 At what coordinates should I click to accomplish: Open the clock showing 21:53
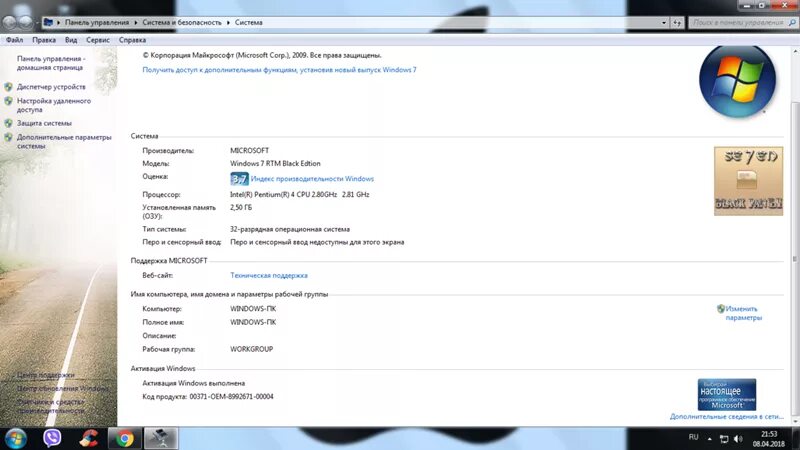click(769, 439)
